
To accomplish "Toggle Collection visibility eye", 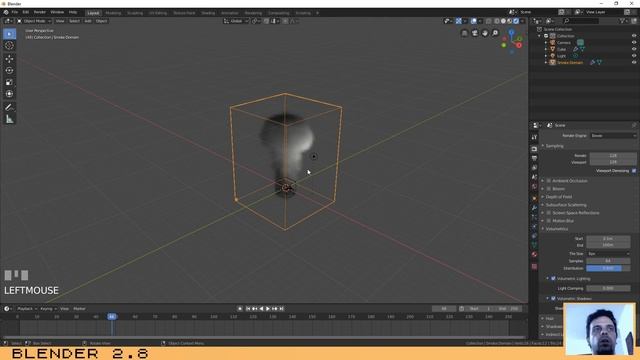I will tap(634, 36).
